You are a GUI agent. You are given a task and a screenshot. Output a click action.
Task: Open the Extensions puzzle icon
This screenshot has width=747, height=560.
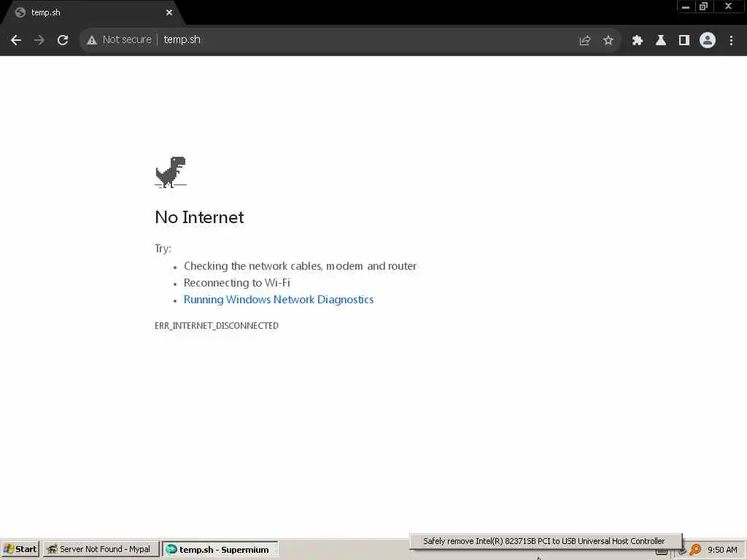point(637,41)
